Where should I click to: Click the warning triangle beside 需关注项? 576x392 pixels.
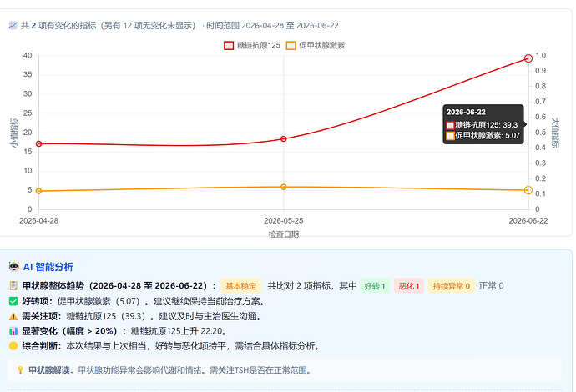pos(13,316)
